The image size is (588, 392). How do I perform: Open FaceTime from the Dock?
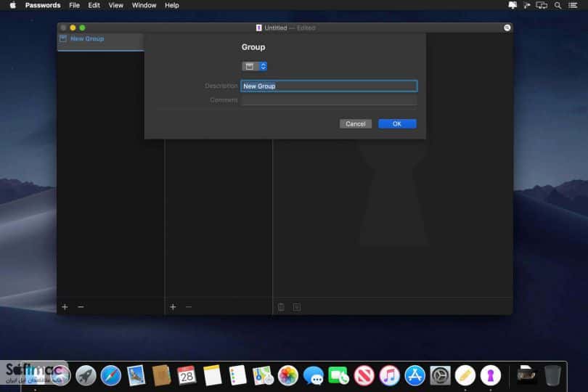pos(338,375)
